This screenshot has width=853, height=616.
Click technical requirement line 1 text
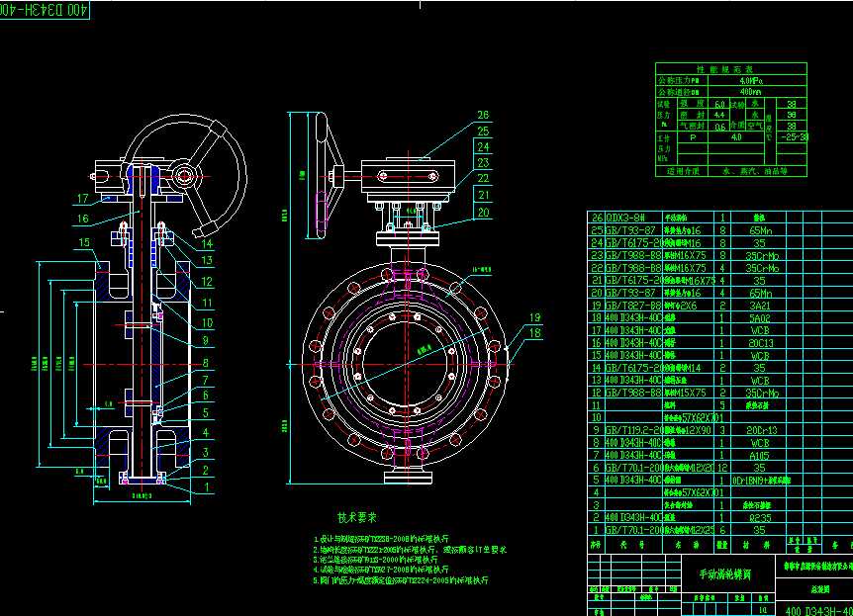(381, 539)
